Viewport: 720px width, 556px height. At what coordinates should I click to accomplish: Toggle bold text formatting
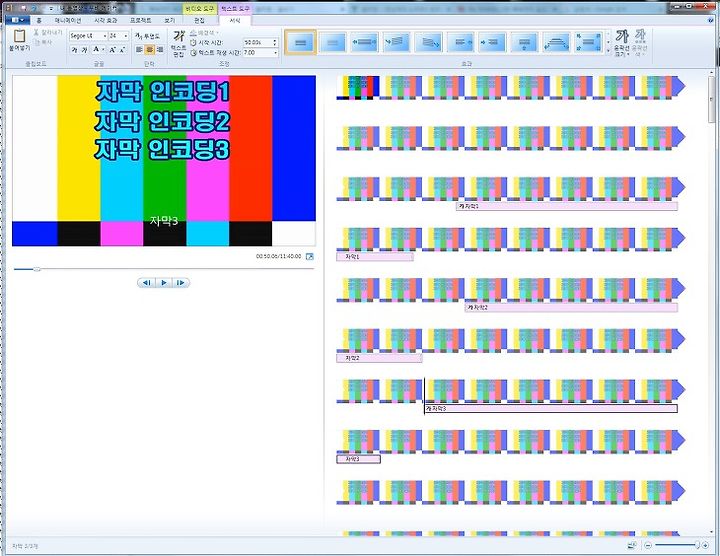[x=74, y=50]
